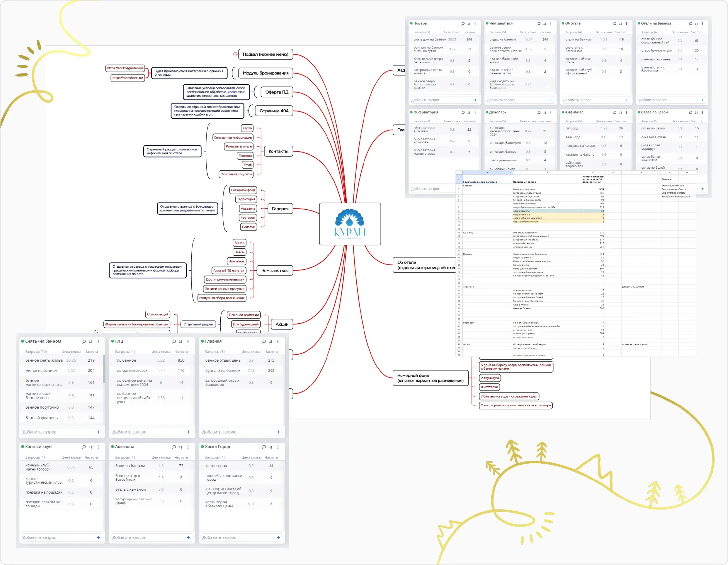
Task: Click the search icon in Снять+на банном card
Action: [x=84, y=342]
